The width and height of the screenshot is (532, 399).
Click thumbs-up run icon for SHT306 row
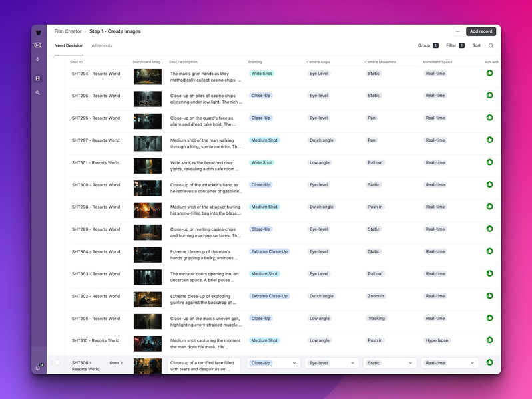(489, 362)
